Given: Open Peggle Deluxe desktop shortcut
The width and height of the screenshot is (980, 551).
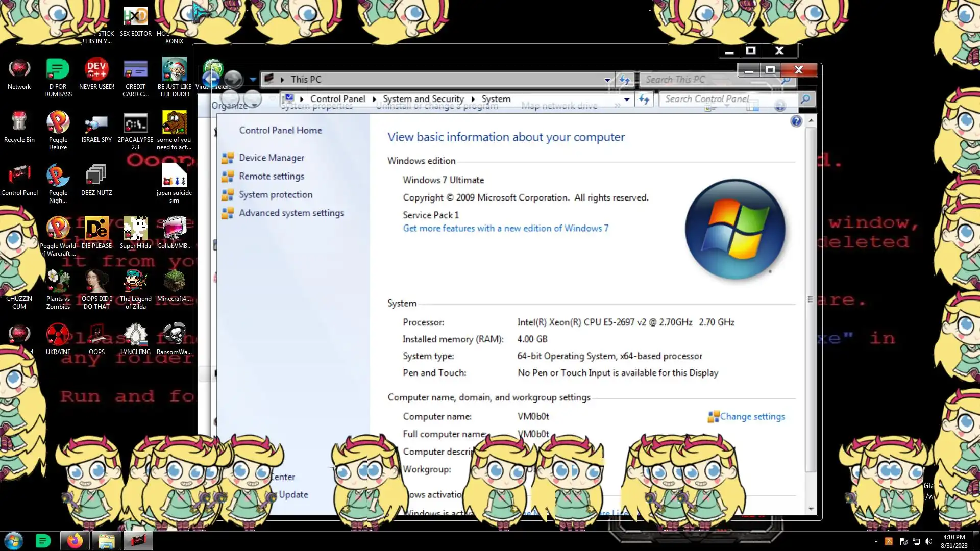Looking at the screenshot, I should (58, 123).
